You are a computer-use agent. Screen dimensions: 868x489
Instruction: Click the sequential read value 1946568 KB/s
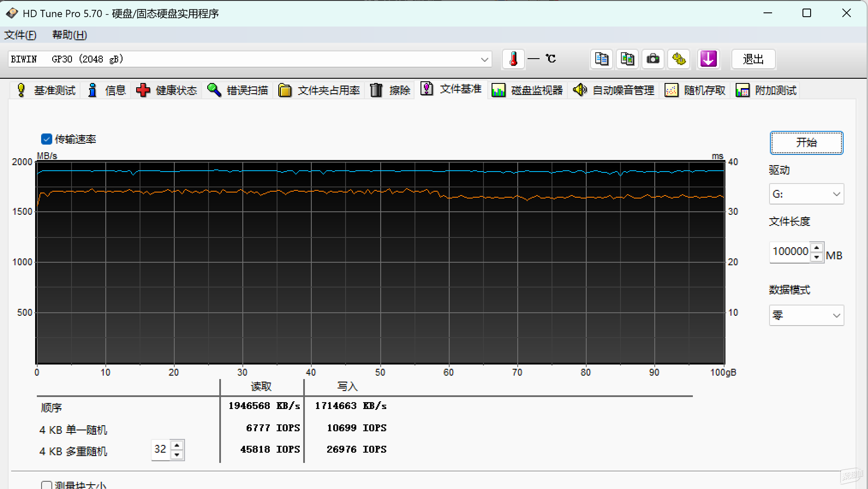(264, 406)
